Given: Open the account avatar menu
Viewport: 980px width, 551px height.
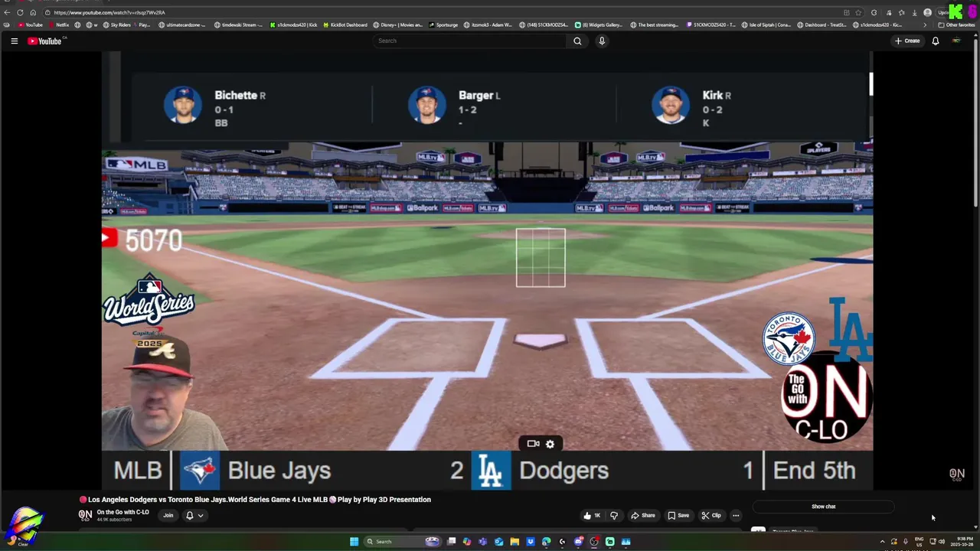Looking at the screenshot, I should (x=956, y=41).
